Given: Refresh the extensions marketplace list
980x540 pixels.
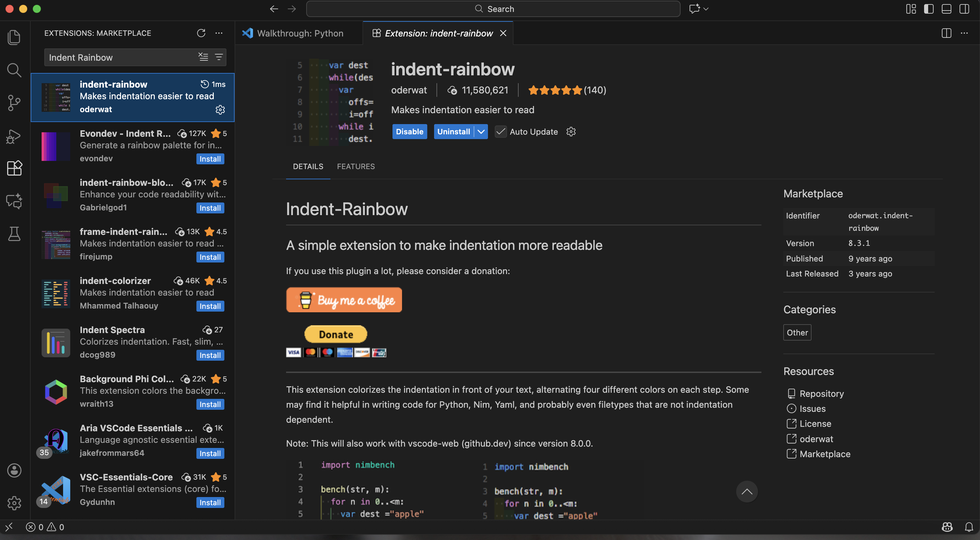Looking at the screenshot, I should point(201,33).
